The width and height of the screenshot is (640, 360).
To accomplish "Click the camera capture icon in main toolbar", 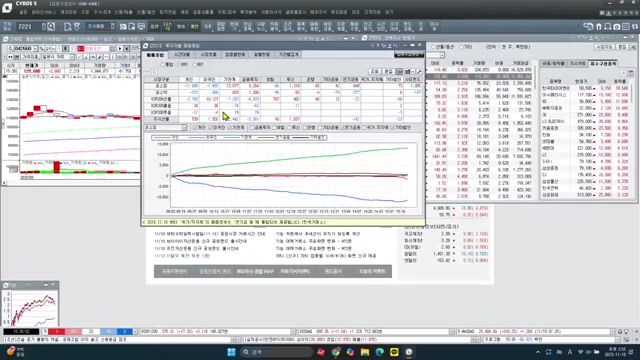I will click(x=123, y=27).
